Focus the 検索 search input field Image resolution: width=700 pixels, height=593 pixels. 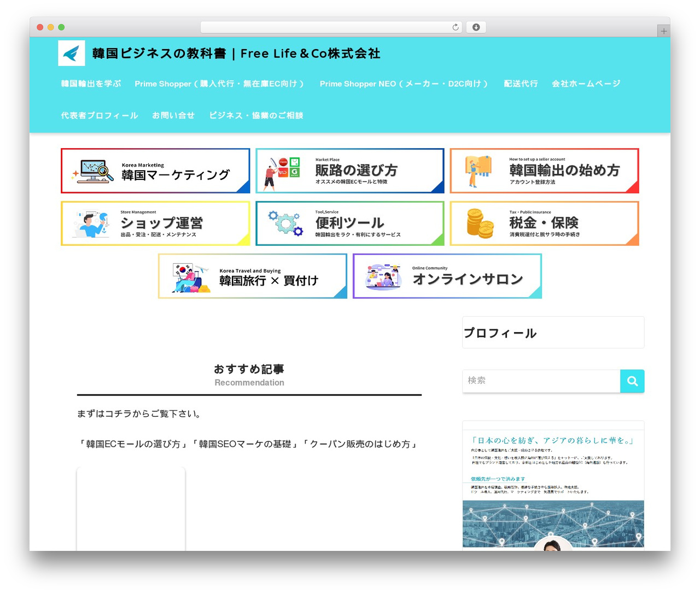541,381
